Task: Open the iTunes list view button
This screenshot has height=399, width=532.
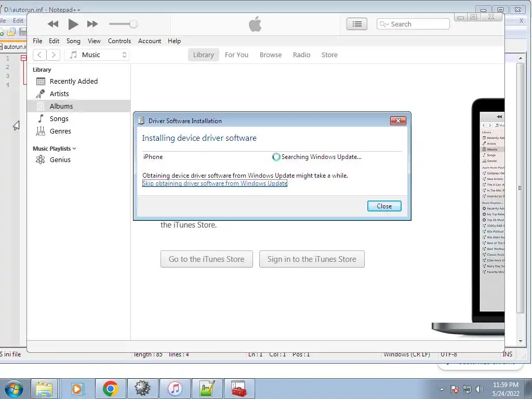Action: coord(356,24)
